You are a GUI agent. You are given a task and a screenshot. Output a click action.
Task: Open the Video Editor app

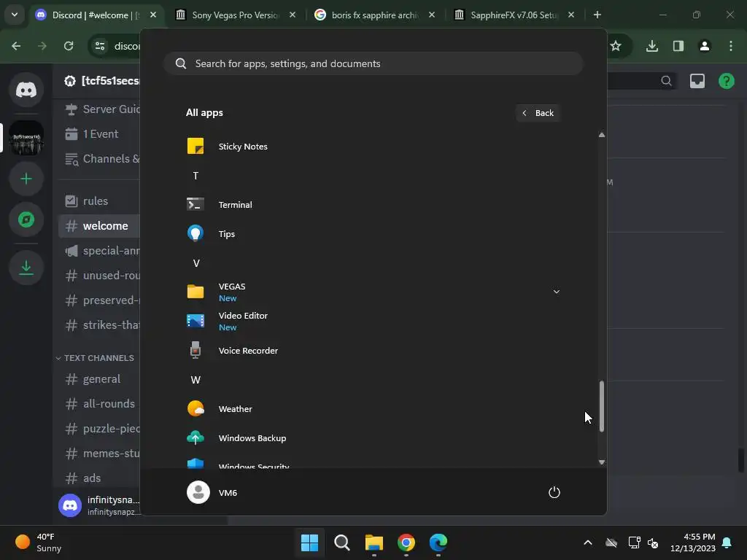[373, 321]
